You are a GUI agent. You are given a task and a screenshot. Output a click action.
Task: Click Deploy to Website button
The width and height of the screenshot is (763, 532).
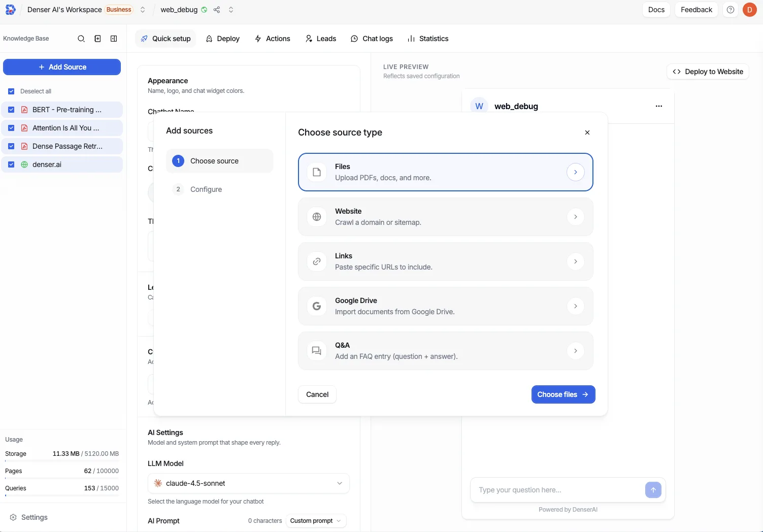pos(708,72)
